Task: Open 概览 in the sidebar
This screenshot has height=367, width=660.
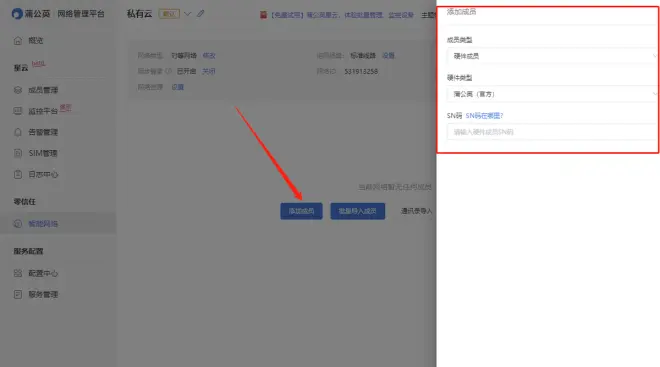Action: point(36,40)
